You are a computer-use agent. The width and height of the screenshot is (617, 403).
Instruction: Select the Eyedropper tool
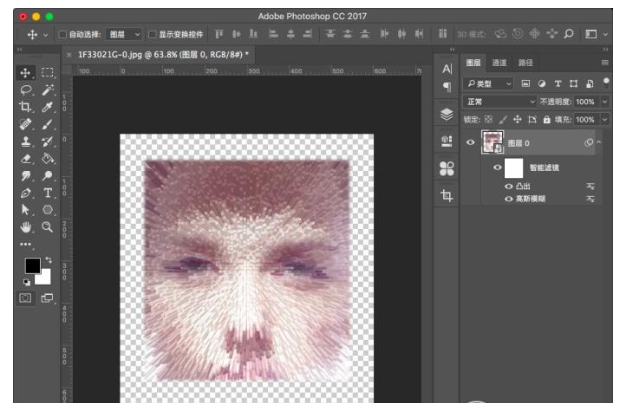coord(47,107)
